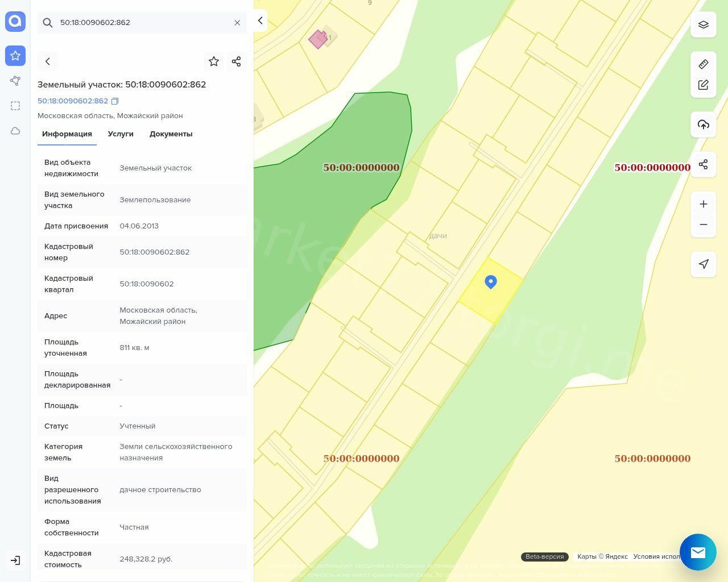This screenshot has height=582, width=728.
Task: Clear the cadastral number search field
Action: [237, 23]
